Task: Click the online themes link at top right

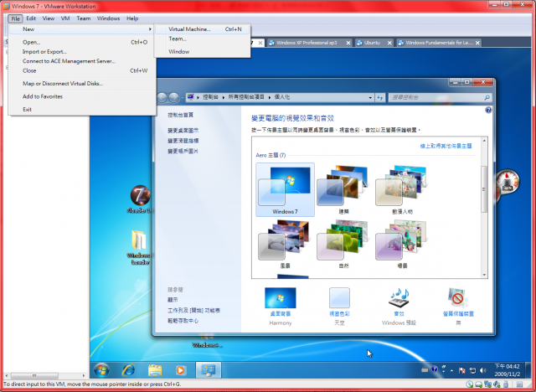Action: [x=446, y=146]
